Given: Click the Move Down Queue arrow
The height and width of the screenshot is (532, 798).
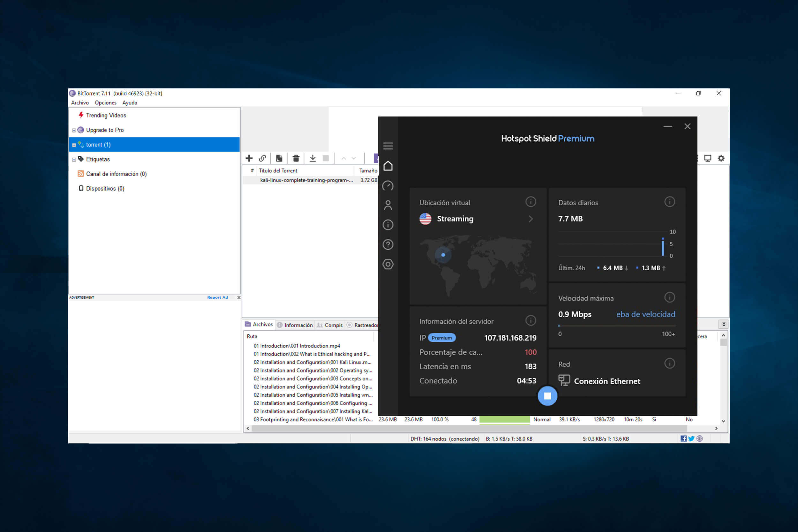Looking at the screenshot, I should (x=354, y=158).
